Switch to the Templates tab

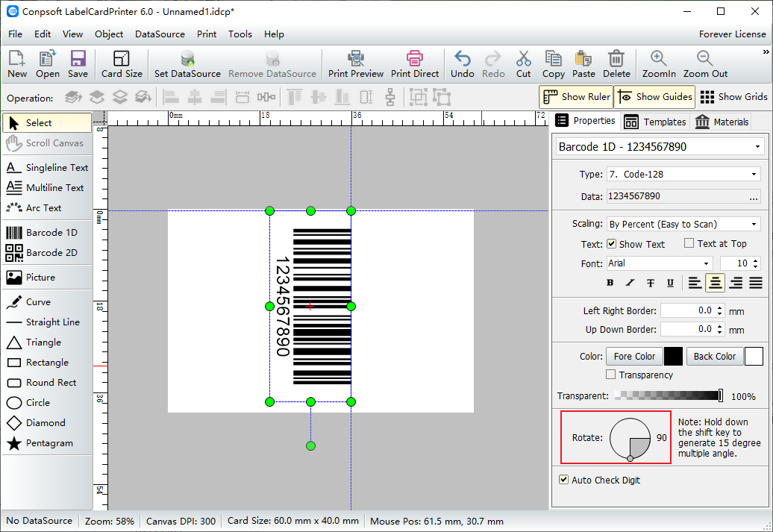tap(654, 122)
